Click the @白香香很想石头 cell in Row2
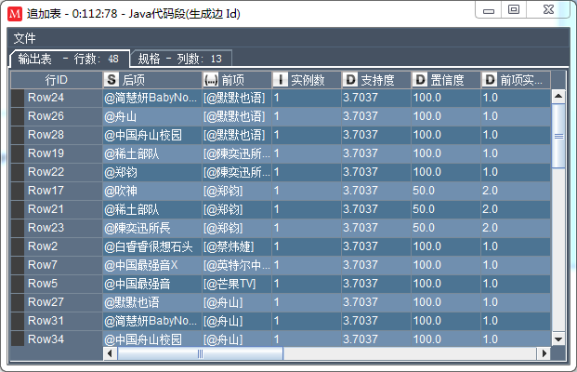 [152, 246]
